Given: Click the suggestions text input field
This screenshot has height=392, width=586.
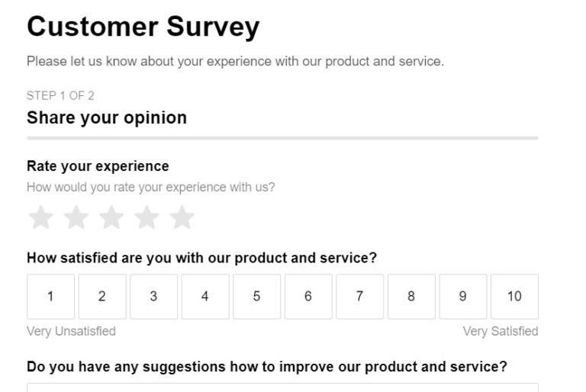Looking at the screenshot, I should click(282, 387).
